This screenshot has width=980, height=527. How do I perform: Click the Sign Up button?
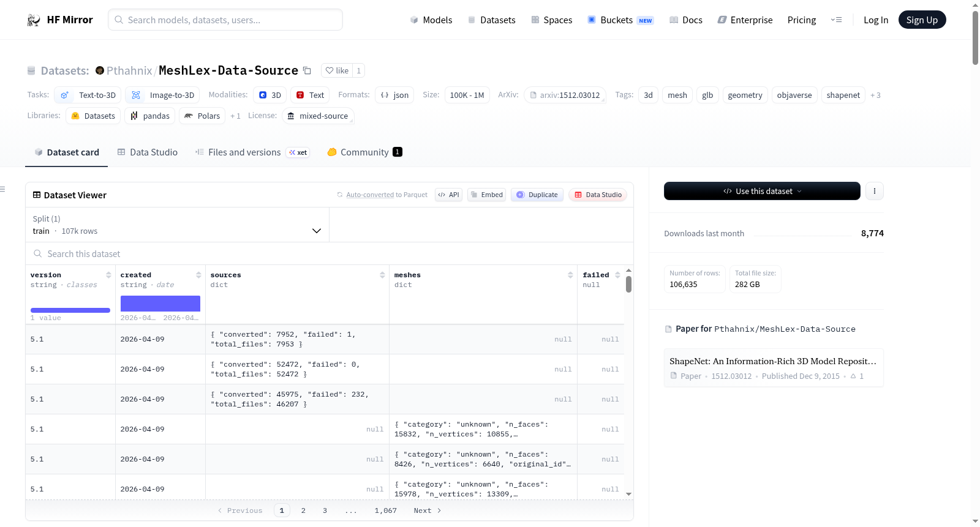point(922,20)
